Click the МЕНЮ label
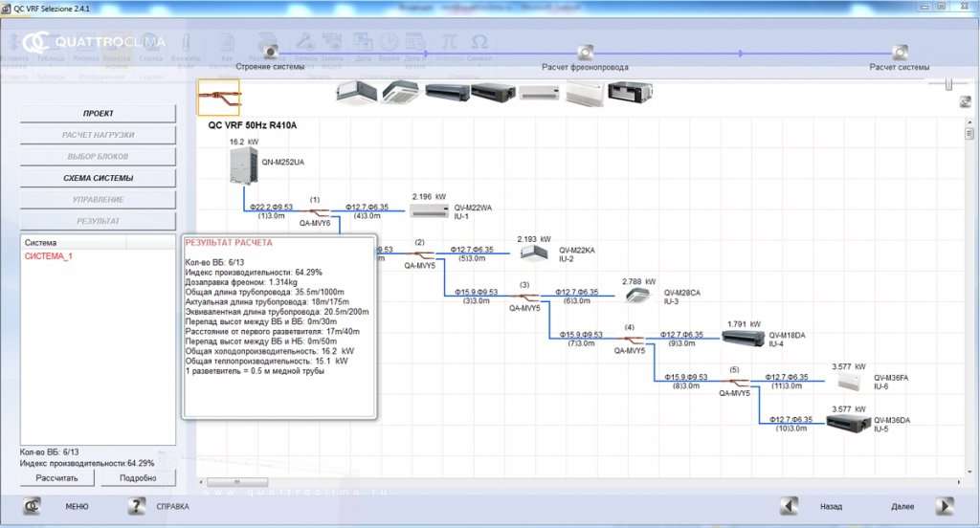 [x=77, y=507]
